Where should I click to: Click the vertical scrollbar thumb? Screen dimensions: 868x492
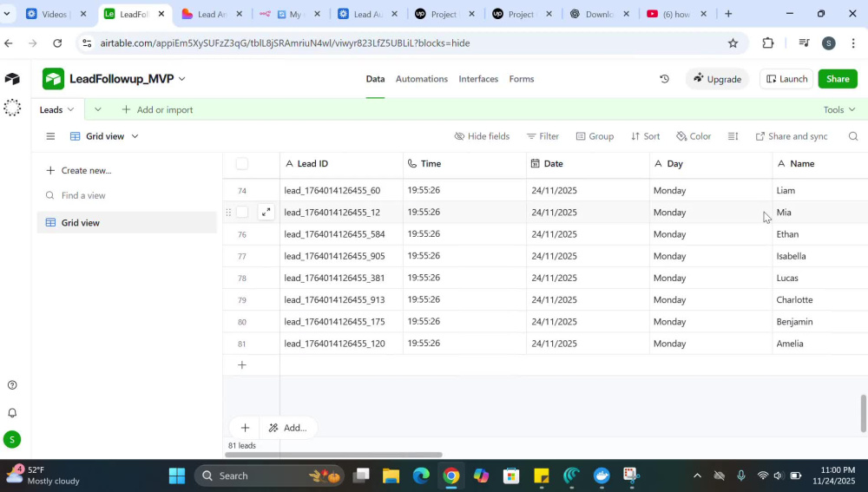[863, 413]
